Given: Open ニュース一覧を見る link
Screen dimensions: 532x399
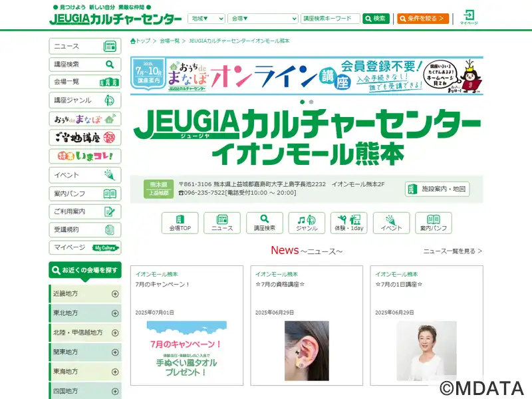Looking at the screenshot, I should [x=453, y=251].
